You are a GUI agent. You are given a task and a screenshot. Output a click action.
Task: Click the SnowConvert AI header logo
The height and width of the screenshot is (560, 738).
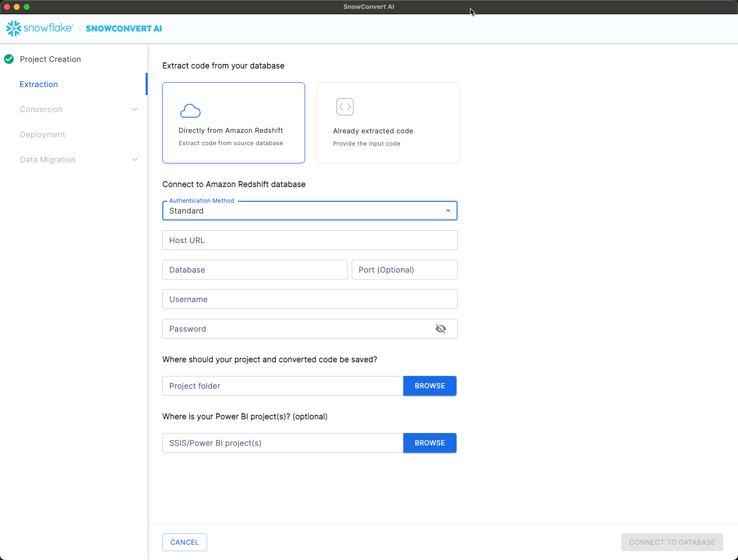coord(123,29)
